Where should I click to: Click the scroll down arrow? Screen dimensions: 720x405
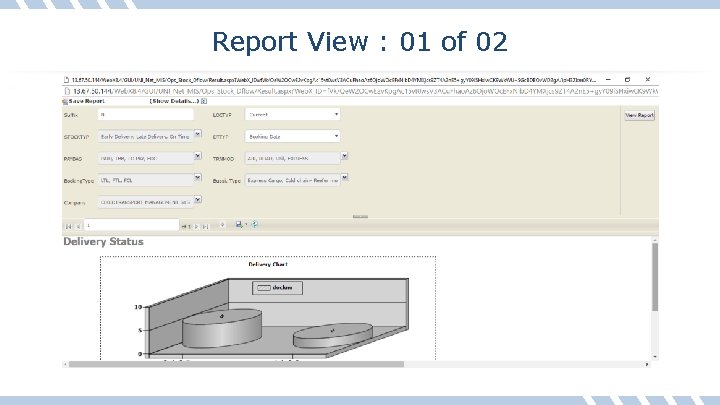(655, 357)
